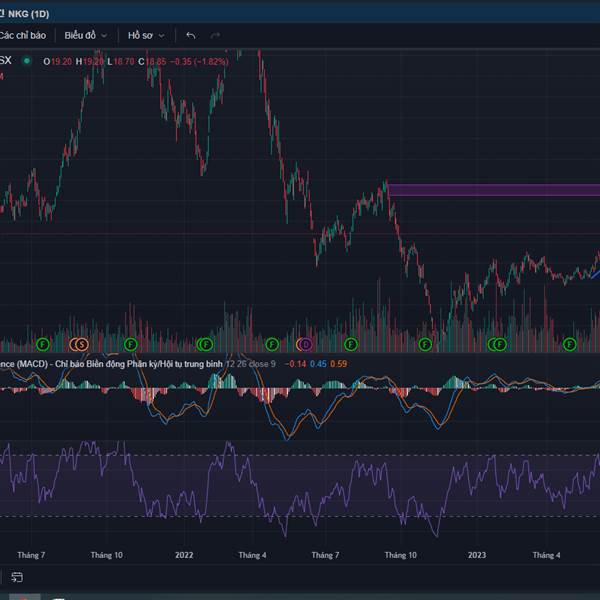Open the Hồ sơ dropdown menu
600x600 pixels.
point(145,35)
